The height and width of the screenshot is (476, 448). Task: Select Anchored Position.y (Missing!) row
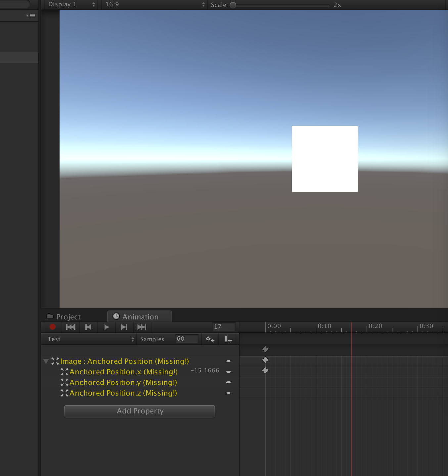pos(139,382)
